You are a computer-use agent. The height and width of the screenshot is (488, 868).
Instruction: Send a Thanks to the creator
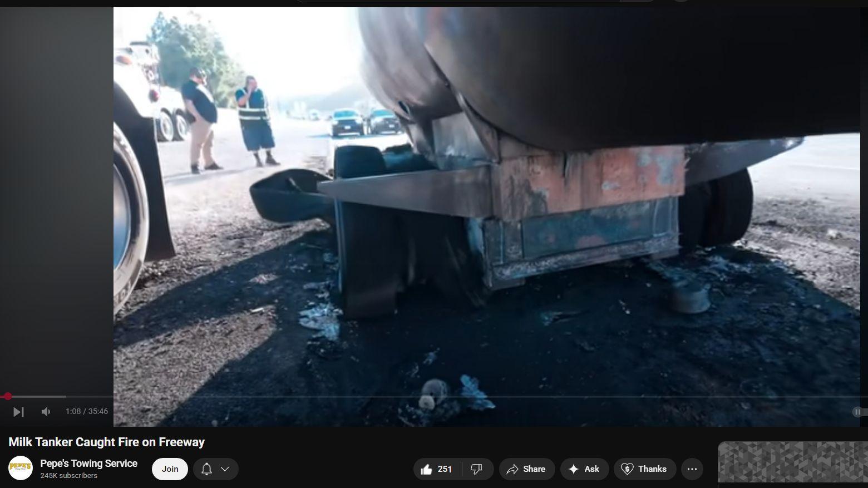coord(644,469)
